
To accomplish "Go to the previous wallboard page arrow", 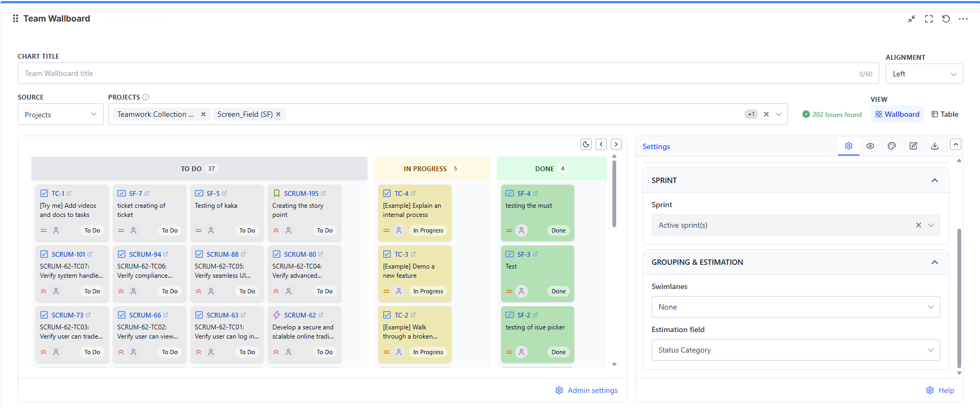I will point(601,144).
